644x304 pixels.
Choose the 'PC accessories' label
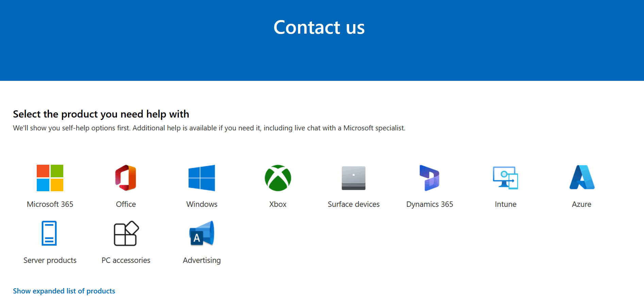(x=126, y=260)
